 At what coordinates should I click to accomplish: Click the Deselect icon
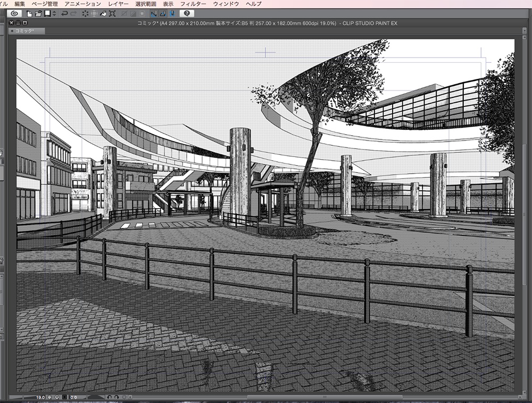tap(124, 14)
